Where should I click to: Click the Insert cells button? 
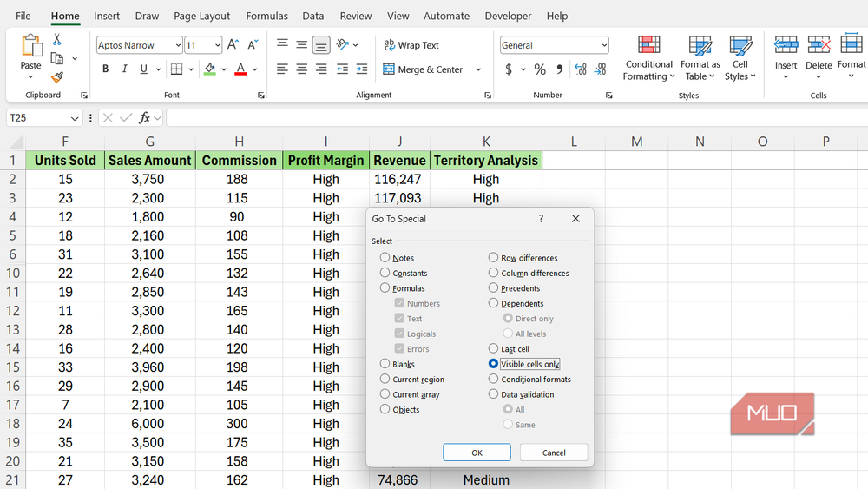click(786, 56)
